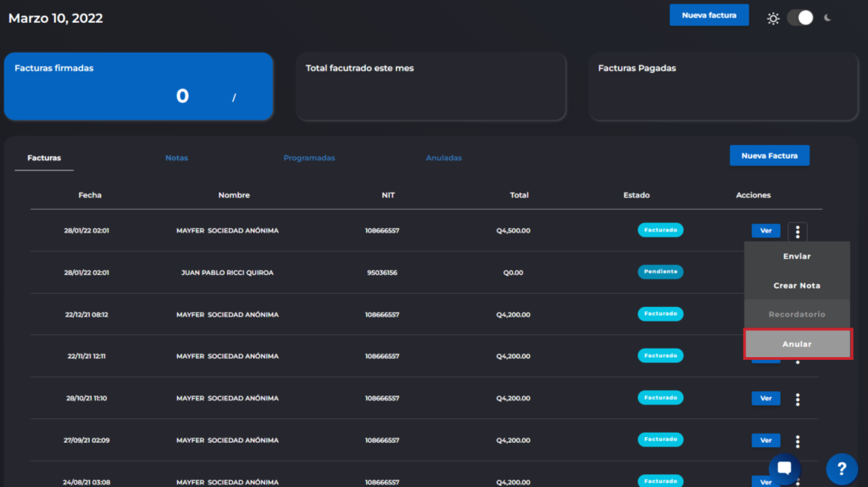This screenshot has height=487, width=868.
Task: Click Nueva Factura button beside the tabs
Action: point(769,155)
